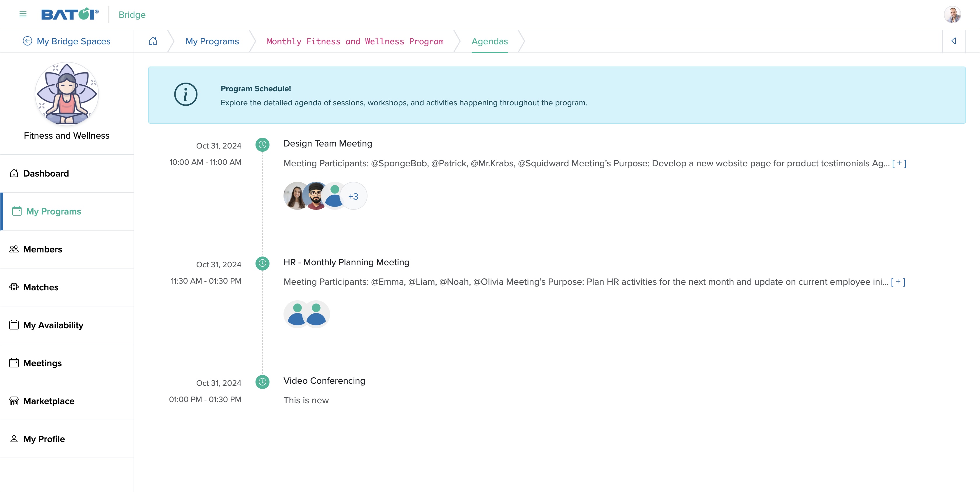Select the Meetings sidebar icon
The height and width of the screenshot is (492, 980).
(14, 363)
